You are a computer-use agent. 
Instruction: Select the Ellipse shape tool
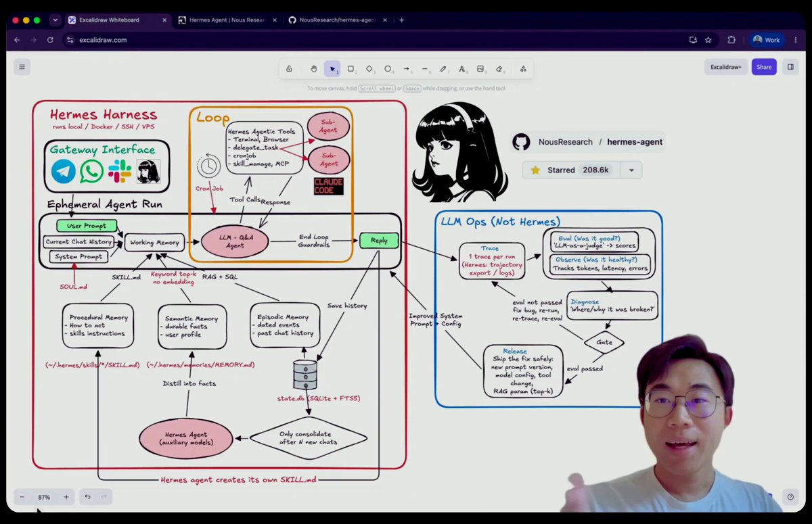point(388,68)
